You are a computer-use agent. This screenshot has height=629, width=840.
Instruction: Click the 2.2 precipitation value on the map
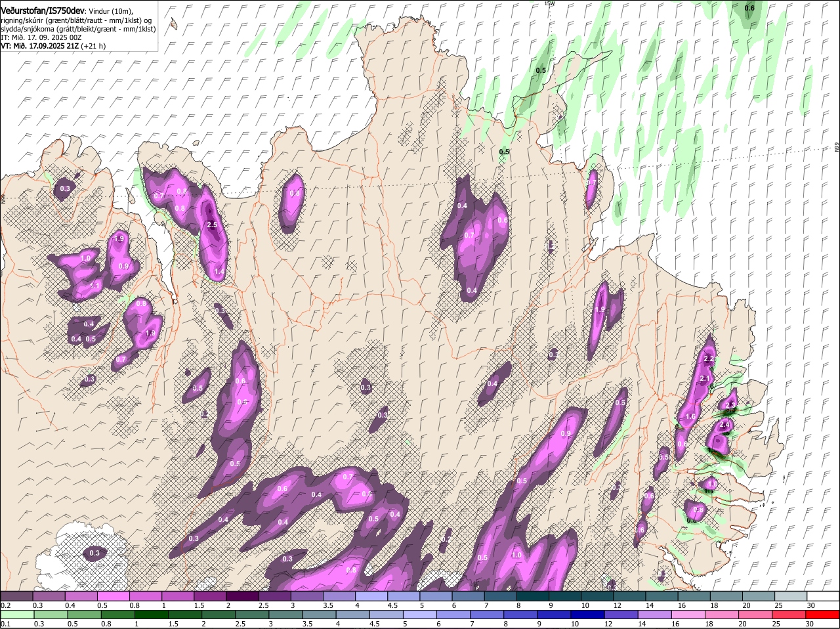pos(709,359)
